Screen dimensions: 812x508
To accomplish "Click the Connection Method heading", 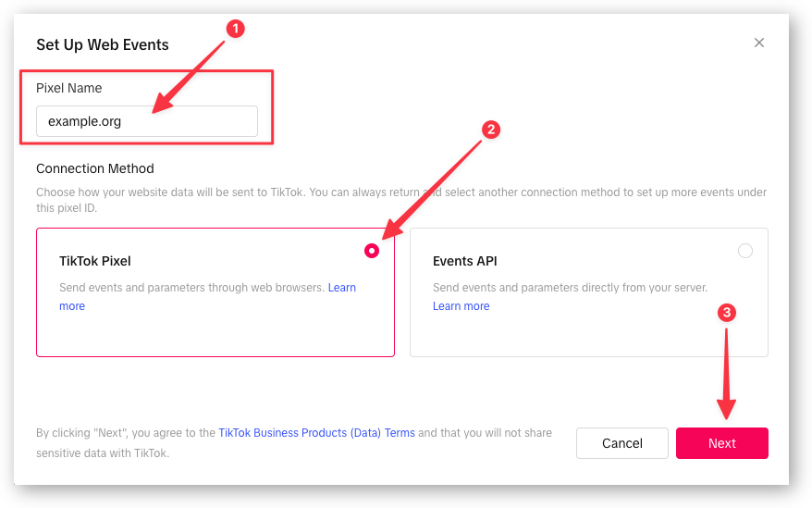I will pos(95,168).
